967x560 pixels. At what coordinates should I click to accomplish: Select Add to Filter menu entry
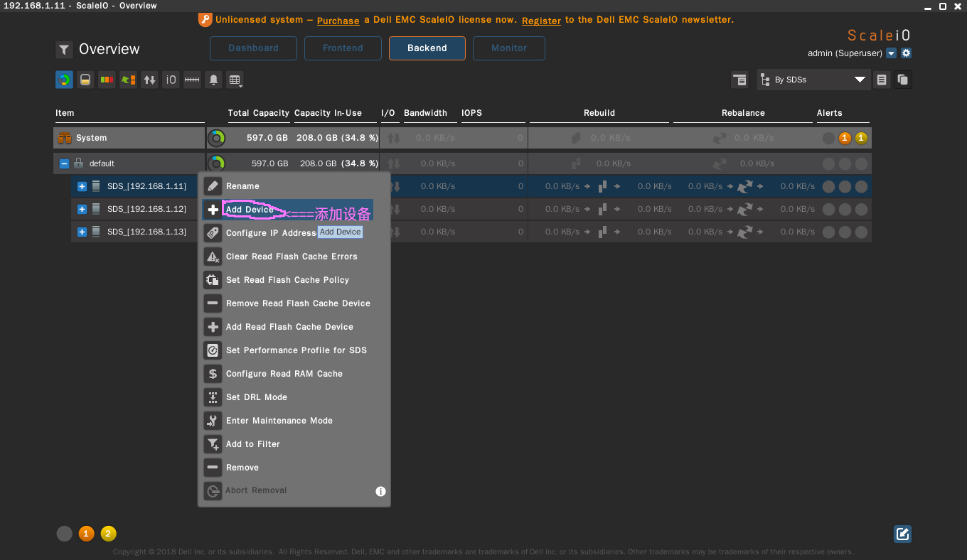pyautogui.click(x=294, y=444)
